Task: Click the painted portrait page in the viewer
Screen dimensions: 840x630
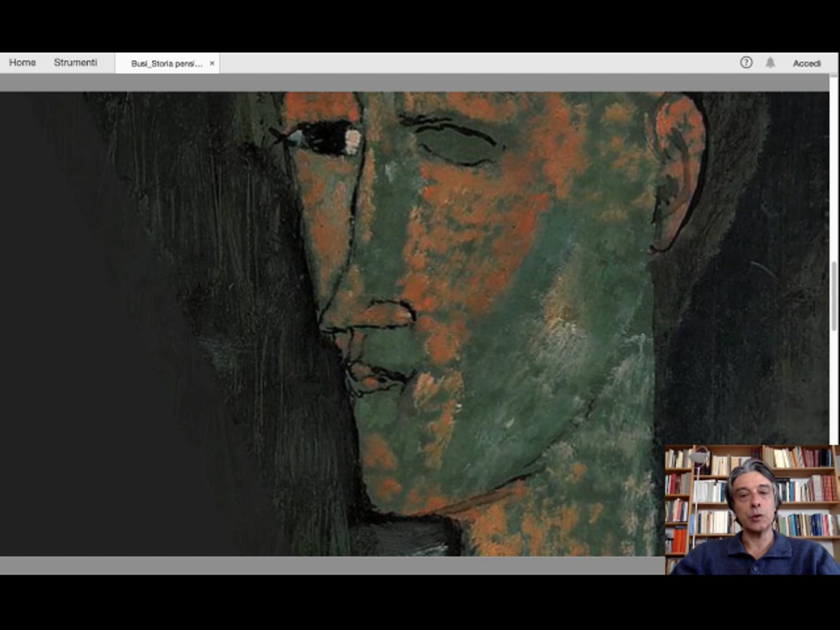Action: click(x=414, y=324)
